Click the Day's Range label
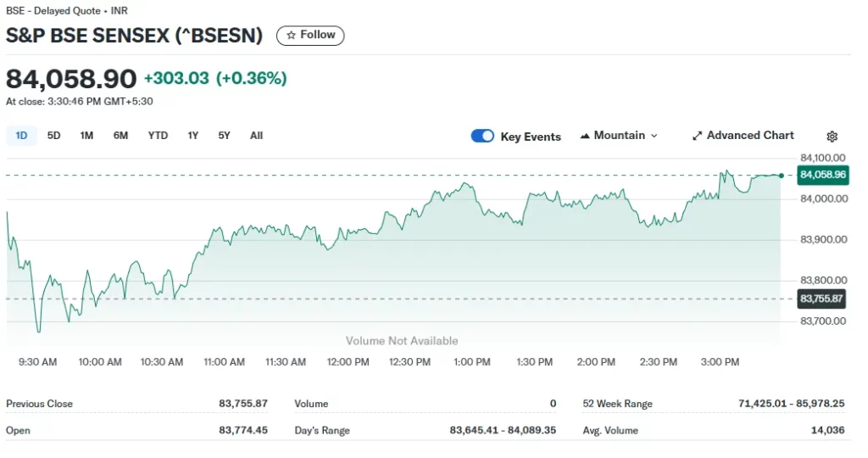The height and width of the screenshot is (458, 868). click(322, 430)
